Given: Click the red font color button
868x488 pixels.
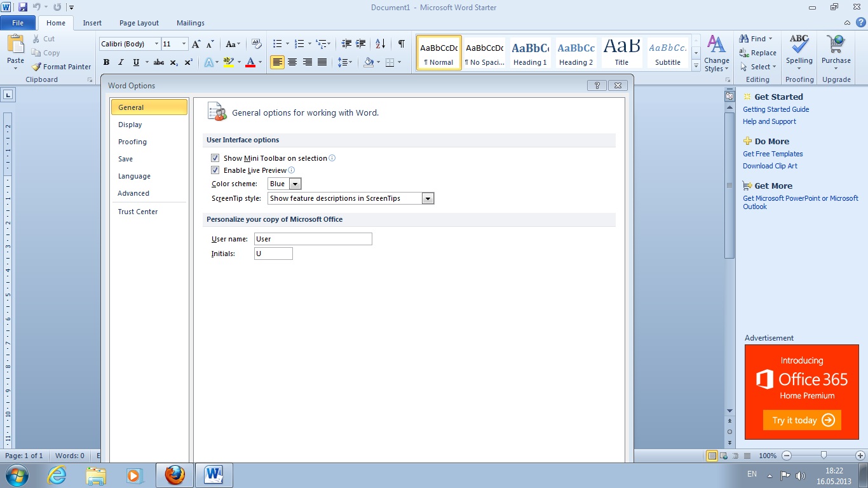Looking at the screenshot, I should point(250,62).
